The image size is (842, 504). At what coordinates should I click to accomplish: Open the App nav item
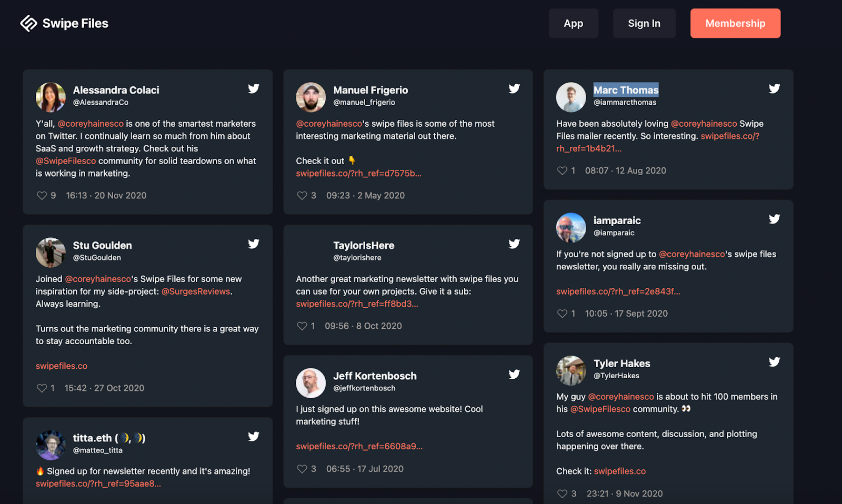click(x=574, y=23)
